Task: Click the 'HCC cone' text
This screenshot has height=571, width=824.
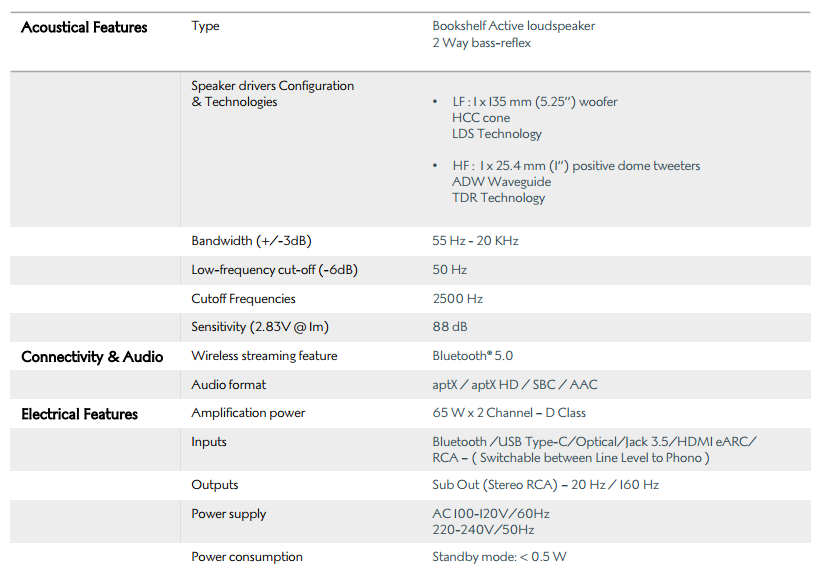Action: [x=481, y=118]
